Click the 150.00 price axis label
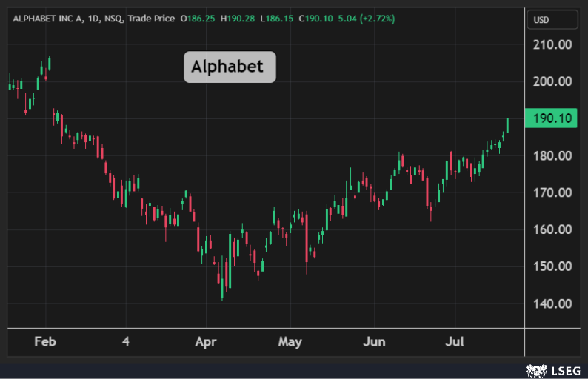588x379 pixels. 552,266
